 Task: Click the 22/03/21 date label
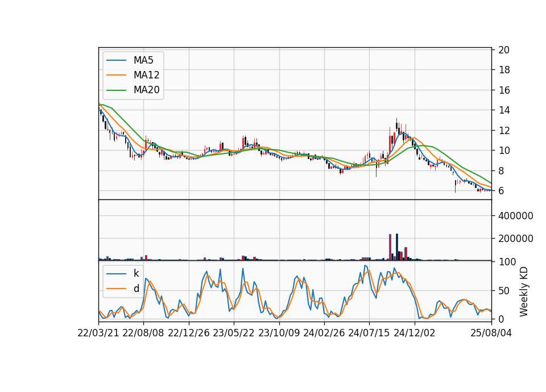98,333
